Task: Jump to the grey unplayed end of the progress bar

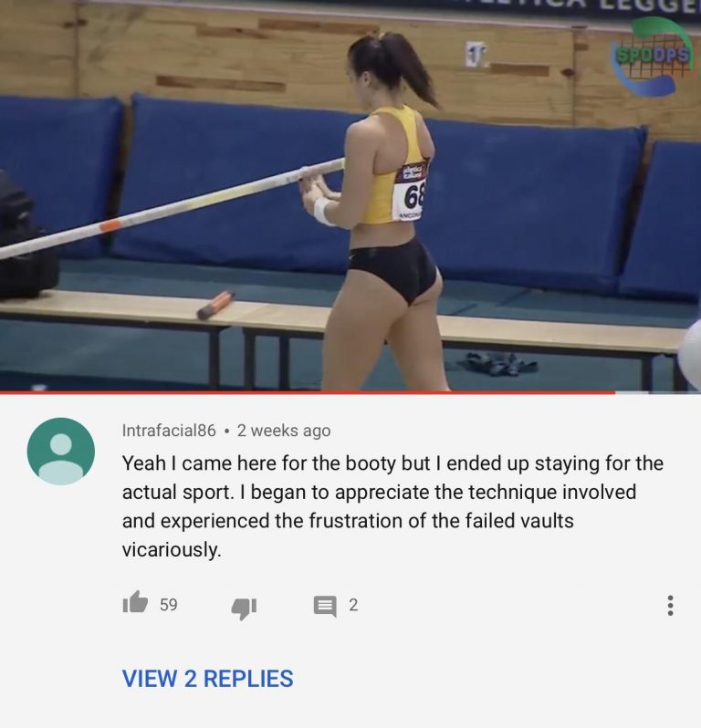Action: [x=658, y=393]
